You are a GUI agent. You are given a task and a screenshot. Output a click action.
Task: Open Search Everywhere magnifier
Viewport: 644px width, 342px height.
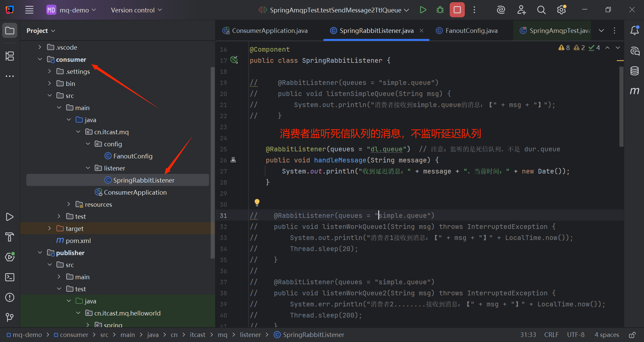541,10
